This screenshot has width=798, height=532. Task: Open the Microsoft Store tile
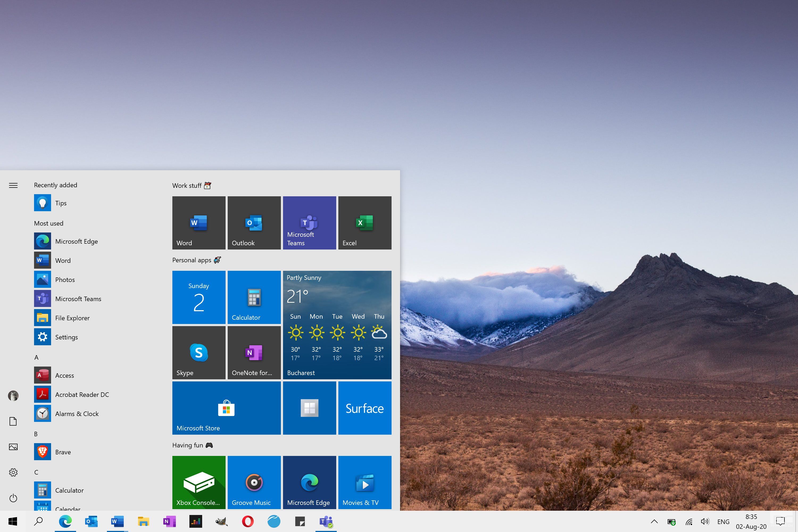(226, 408)
